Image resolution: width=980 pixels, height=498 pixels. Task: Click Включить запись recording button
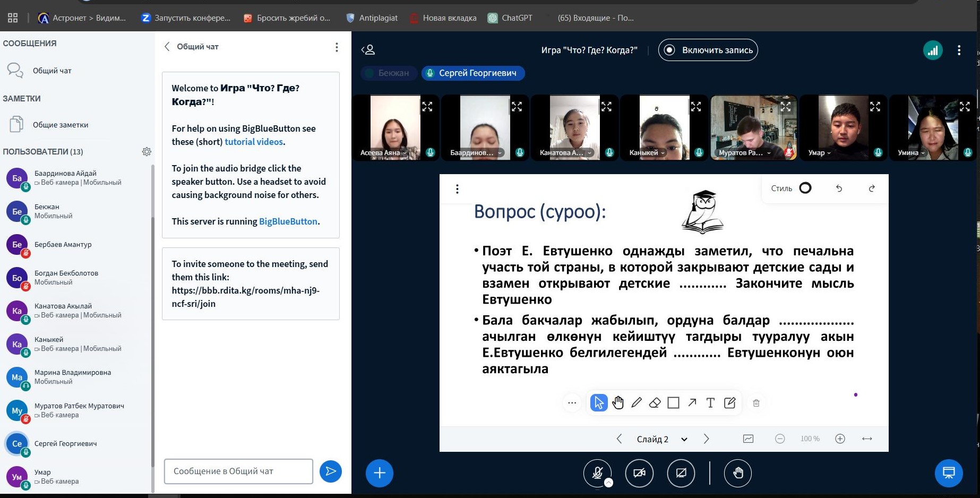pos(708,50)
